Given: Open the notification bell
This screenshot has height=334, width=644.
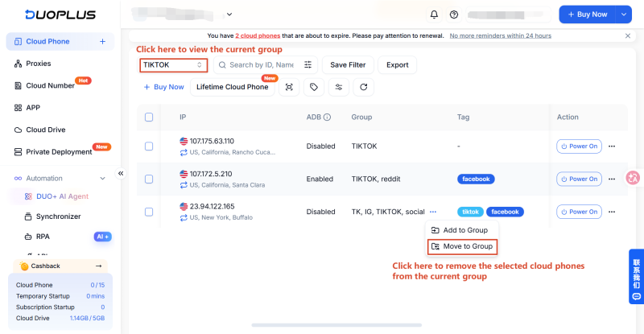Looking at the screenshot, I should tap(434, 14).
